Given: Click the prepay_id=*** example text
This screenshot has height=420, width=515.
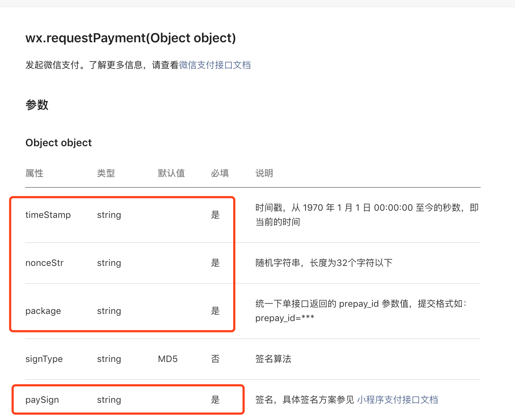Looking at the screenshot, I should (285, 318).
